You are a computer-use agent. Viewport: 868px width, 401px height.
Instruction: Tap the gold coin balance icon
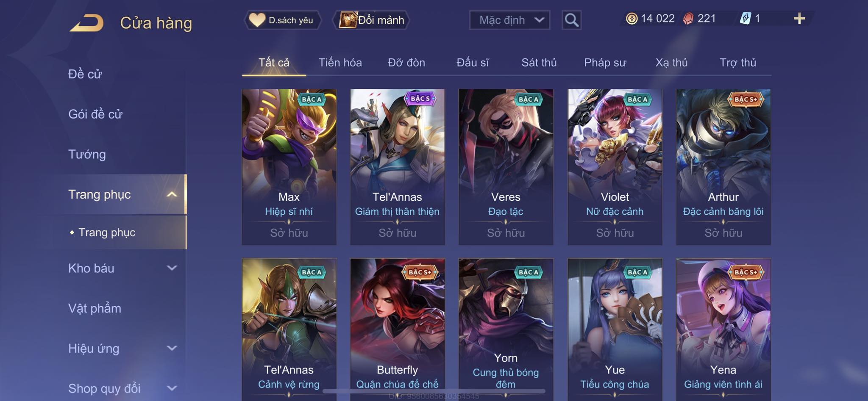tap(632, 19)
